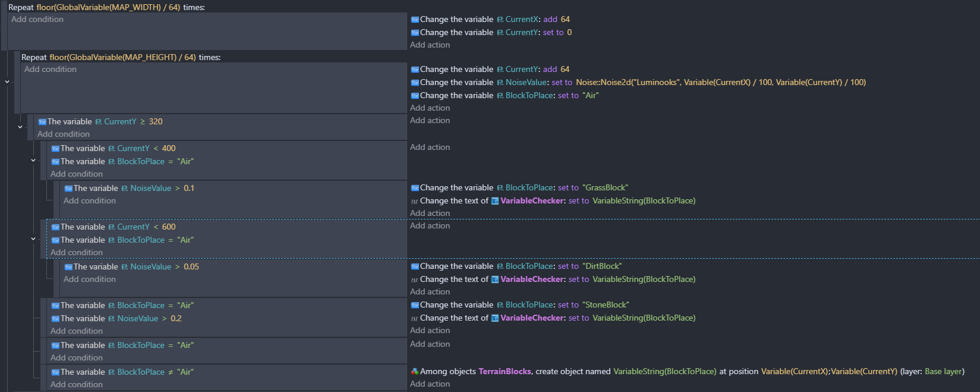Click the create object icon before 'Among objects TerrainBlocks'
This screenshot has height=392, width=980.
click(415, 372)
